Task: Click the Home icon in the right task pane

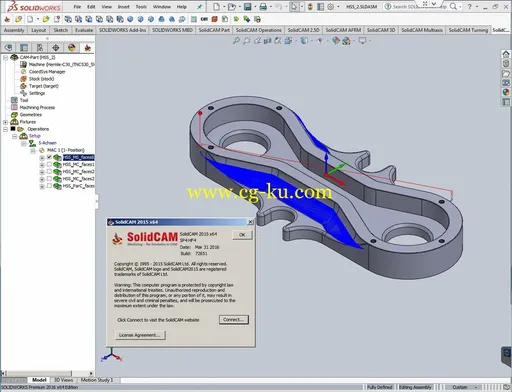Action: click(506, 54)
